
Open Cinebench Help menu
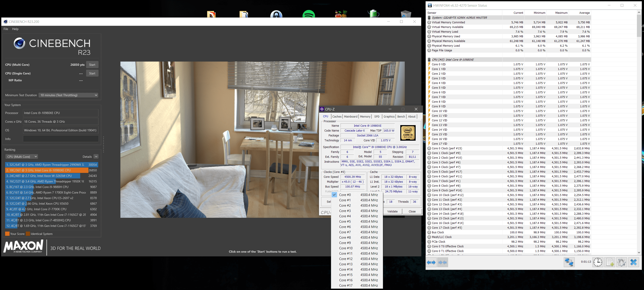[x=15, y=29]
